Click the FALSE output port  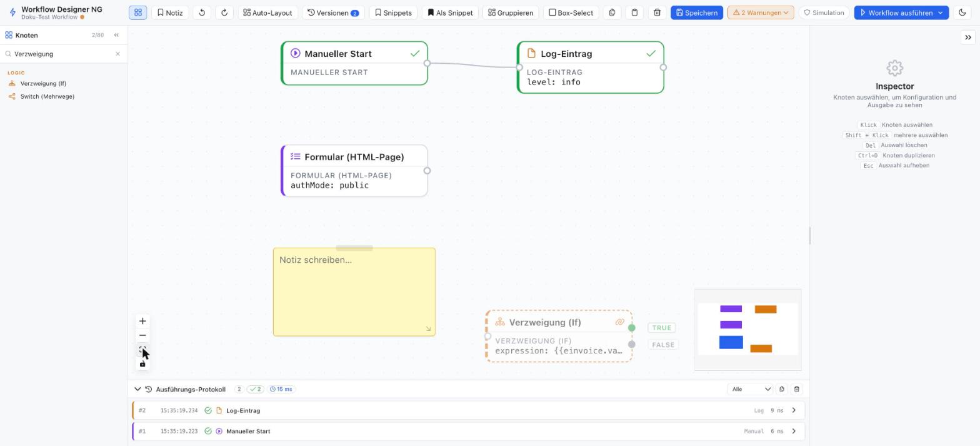coord(632,345)
